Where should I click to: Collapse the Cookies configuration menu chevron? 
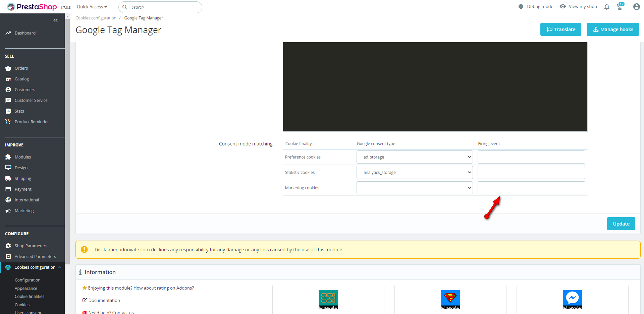60,267
